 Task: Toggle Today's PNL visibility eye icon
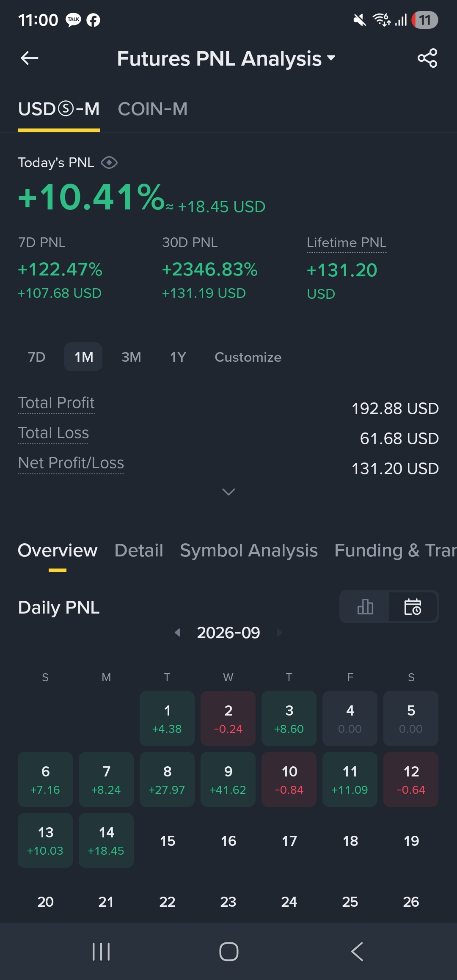109,162
